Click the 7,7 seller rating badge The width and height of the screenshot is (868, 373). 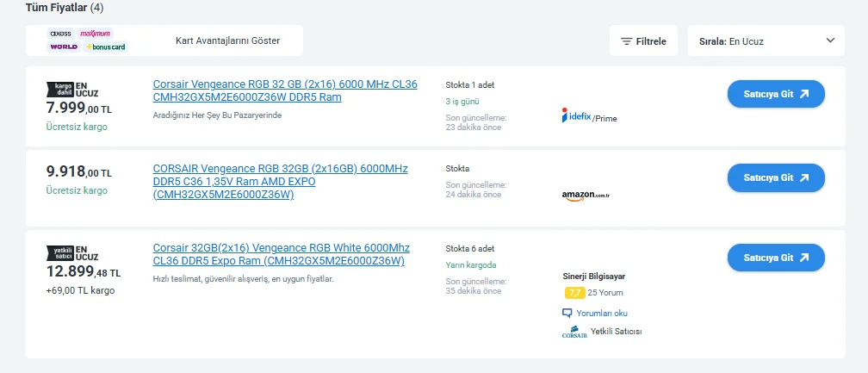coord(574,293)
